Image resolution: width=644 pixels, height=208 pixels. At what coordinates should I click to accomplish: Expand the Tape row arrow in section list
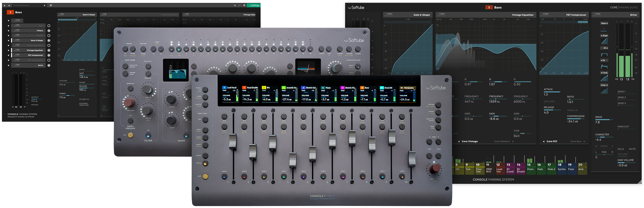pos(8,26)
